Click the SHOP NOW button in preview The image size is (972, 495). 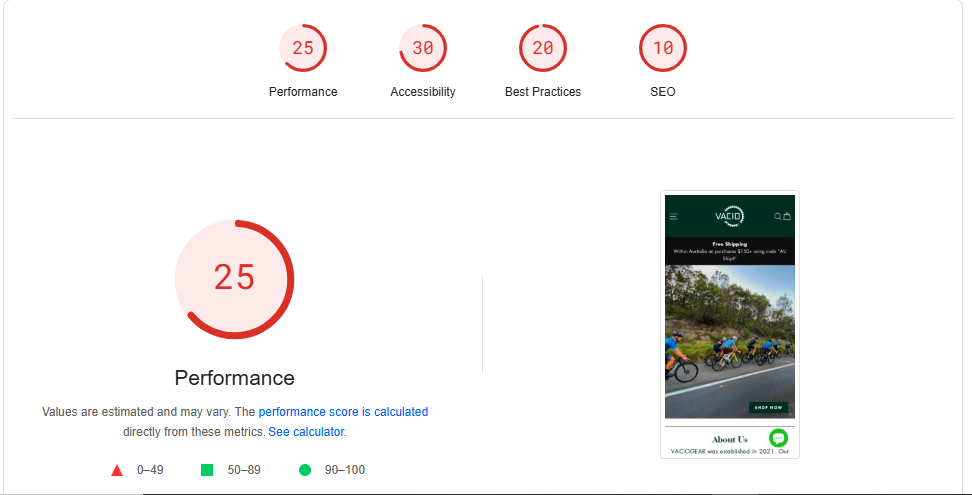768,408
